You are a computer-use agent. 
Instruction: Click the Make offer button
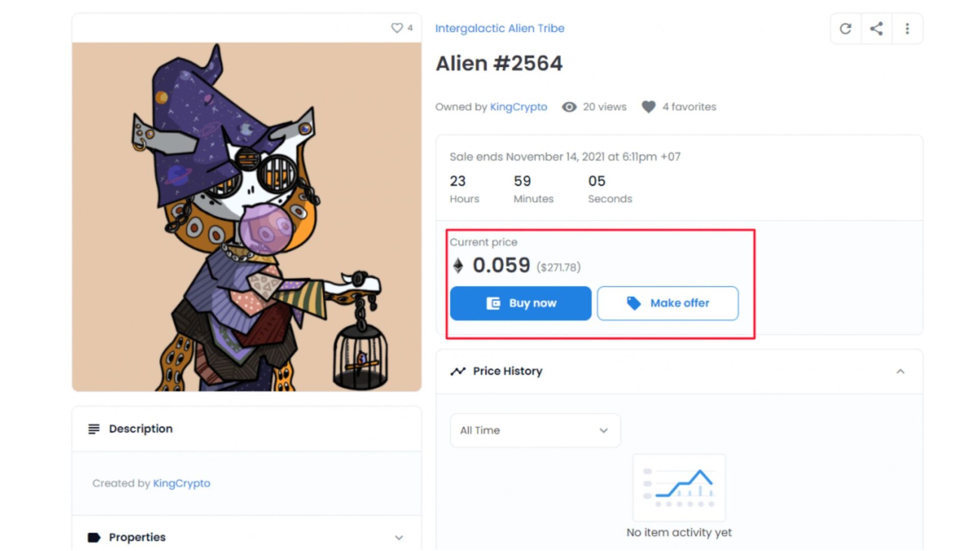tap(668, 304)
